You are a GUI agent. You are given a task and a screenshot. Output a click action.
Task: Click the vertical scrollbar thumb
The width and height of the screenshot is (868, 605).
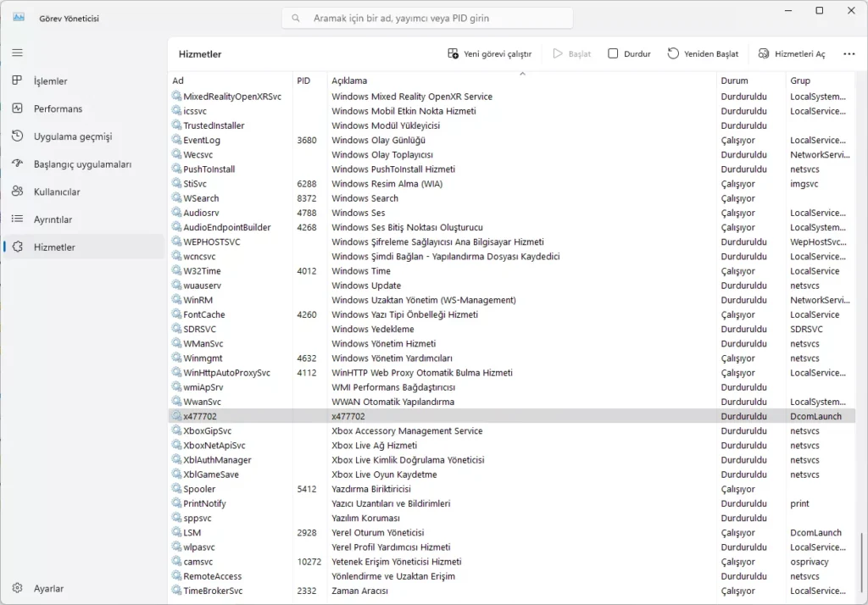point(862,562)
